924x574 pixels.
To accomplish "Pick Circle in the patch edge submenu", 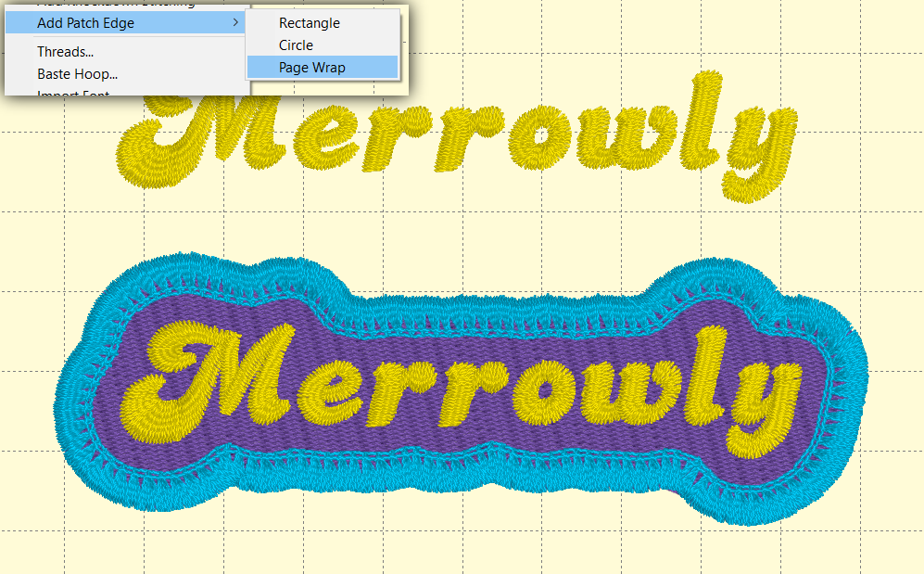I will pos(296,45).
